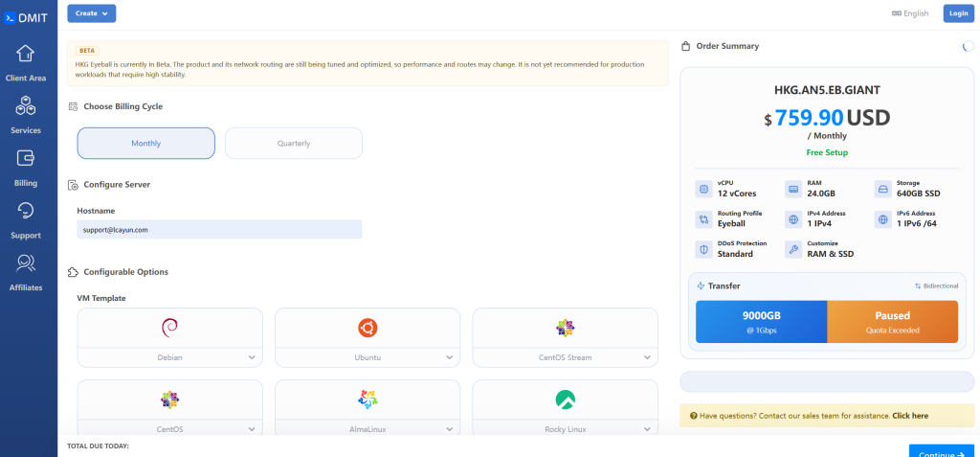Click the HKG.AN5.EB.GIANT plan title

click(x=827, y=90)
